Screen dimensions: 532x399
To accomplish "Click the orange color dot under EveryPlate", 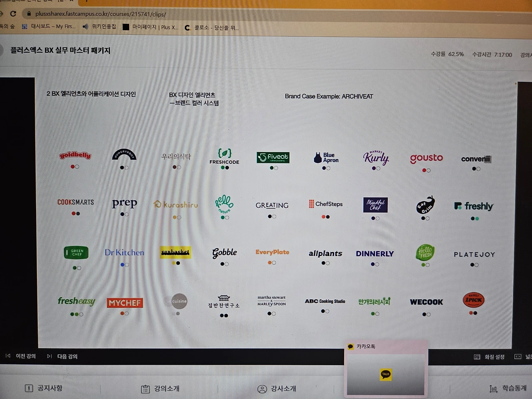I will [x=270, y=263].
